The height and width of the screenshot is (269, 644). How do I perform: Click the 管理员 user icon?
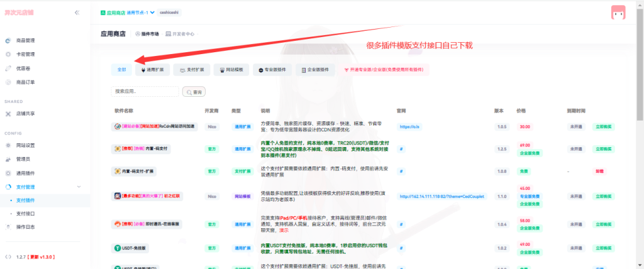[x=8, y=159]
